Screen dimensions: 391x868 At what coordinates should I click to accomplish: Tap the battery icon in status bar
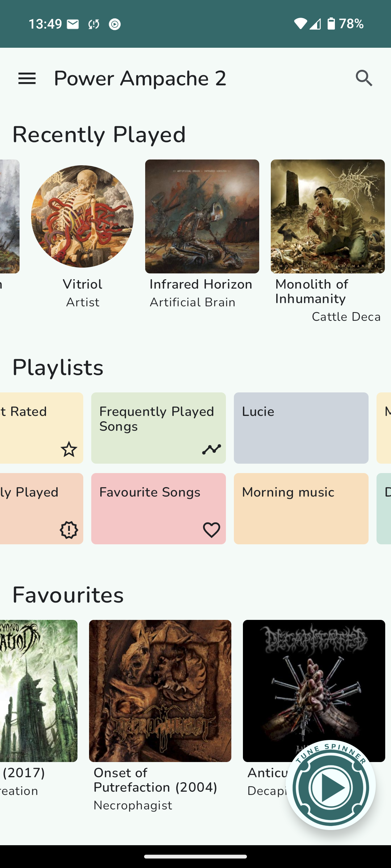pyautogui.click(x=331, y=24)
